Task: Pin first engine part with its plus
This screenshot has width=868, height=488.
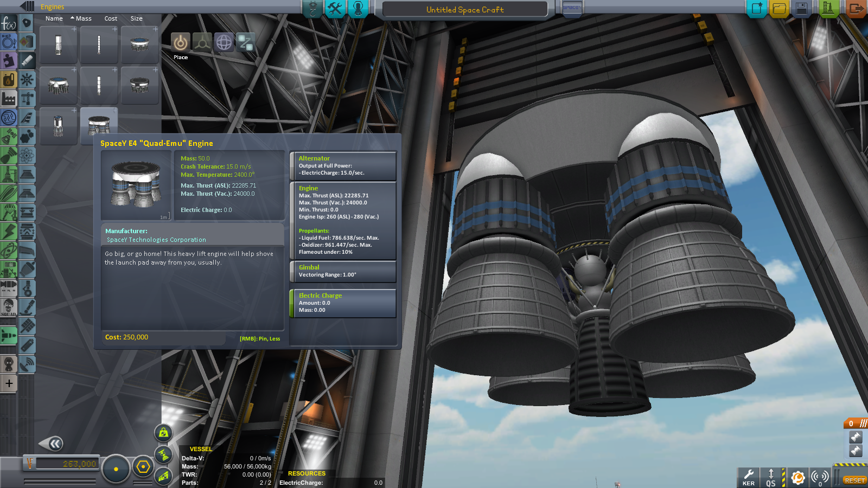Action: coord(74,29)
